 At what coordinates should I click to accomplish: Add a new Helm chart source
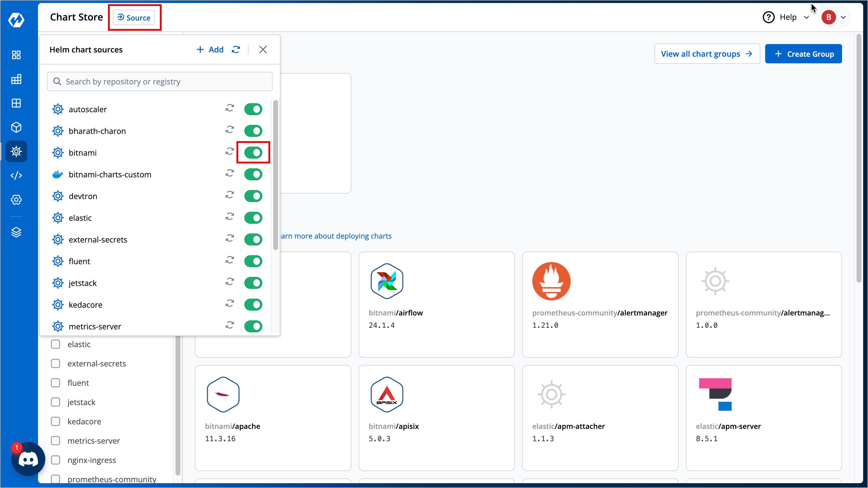(210, 49)
